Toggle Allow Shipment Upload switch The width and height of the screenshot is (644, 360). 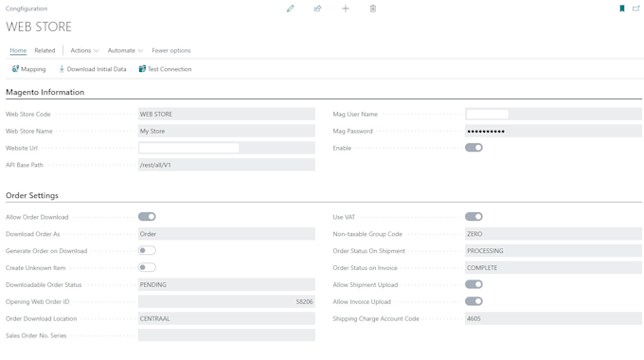[474, 284]
